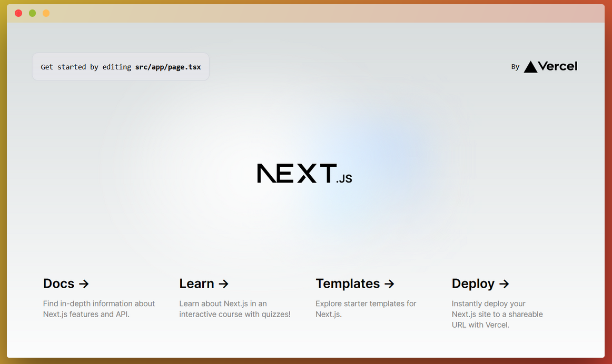612x364 pixels.
Task: Click 'Instantly deploy your' description text
Action: (x=488, y=304)
